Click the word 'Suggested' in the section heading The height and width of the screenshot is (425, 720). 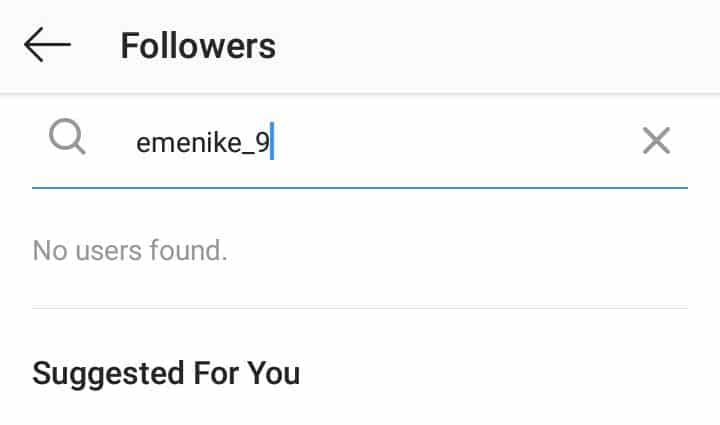coord(108,374)
